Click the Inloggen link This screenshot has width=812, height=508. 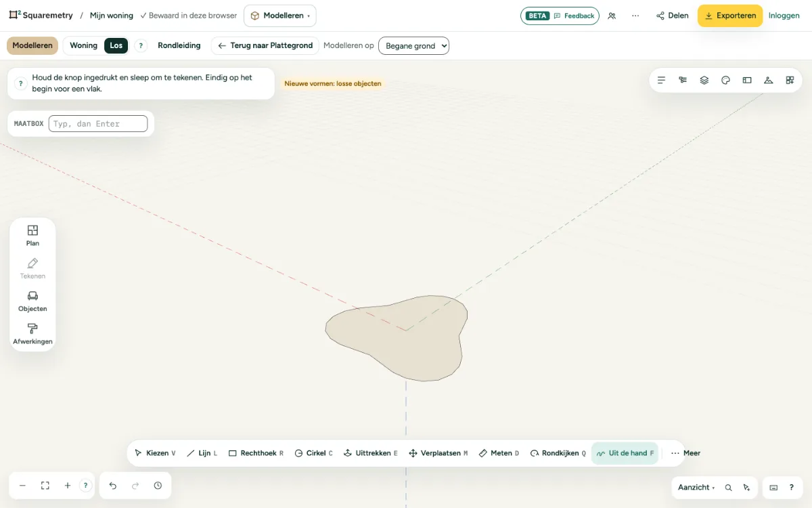coord(784,16)
